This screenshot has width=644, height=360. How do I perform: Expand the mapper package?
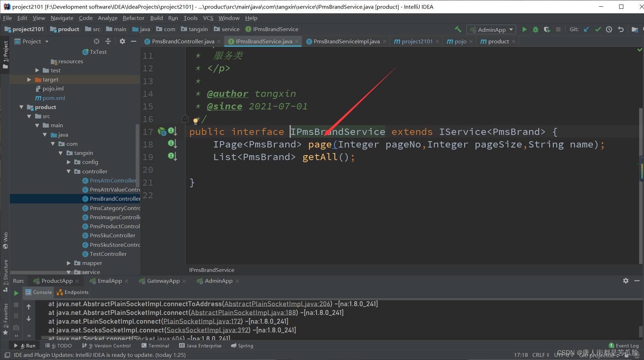coord(69,263)
